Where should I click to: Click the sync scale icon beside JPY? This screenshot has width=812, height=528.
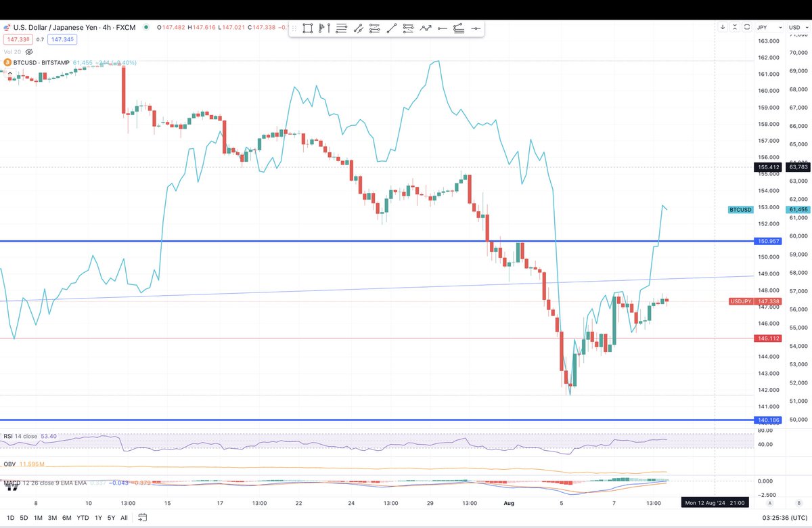pos(748,27)
